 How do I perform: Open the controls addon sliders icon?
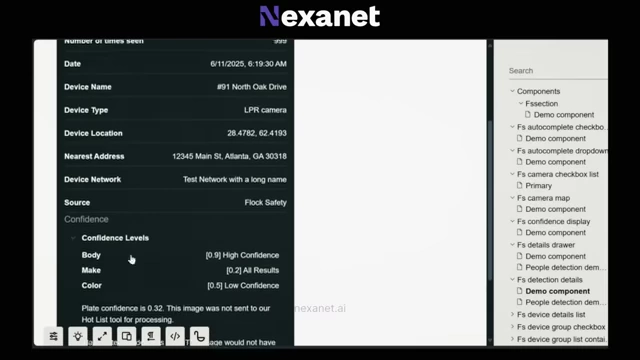53,336
